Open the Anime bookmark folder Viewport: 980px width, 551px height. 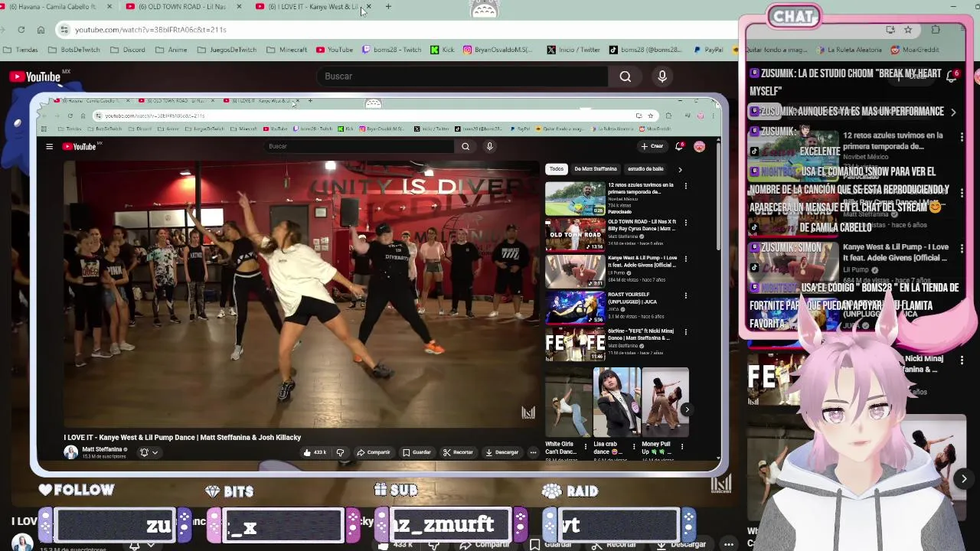[x=171, y=50]
